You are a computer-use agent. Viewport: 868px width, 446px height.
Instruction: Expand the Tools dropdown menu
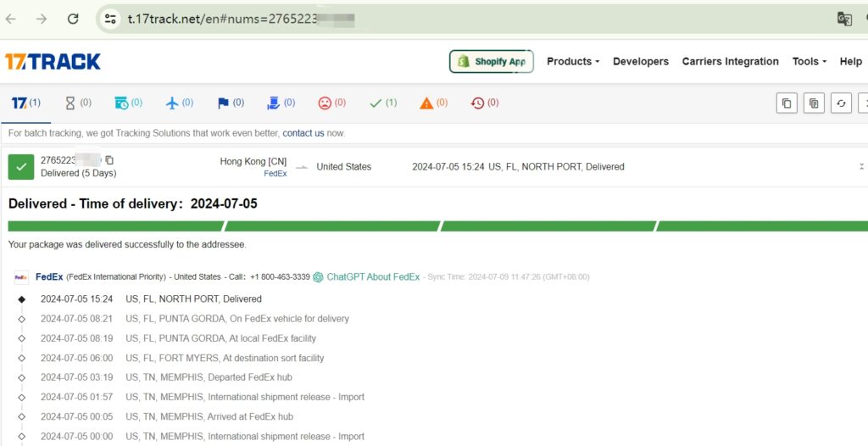(810, 62)
